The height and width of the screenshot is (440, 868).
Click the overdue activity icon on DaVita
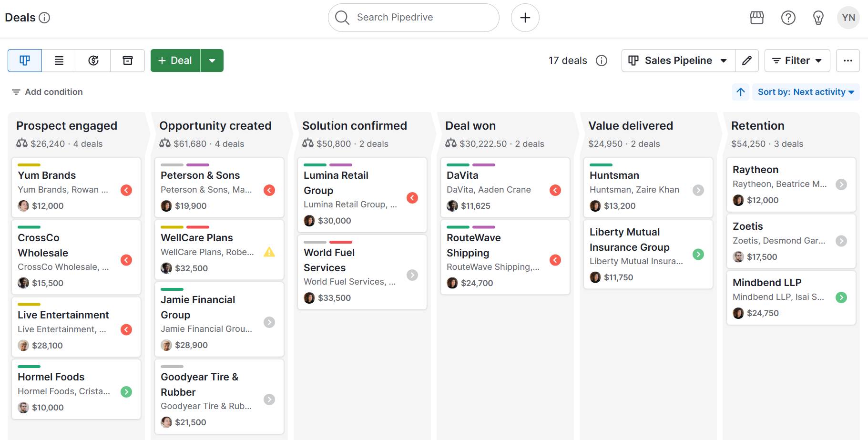pos(555,190)
